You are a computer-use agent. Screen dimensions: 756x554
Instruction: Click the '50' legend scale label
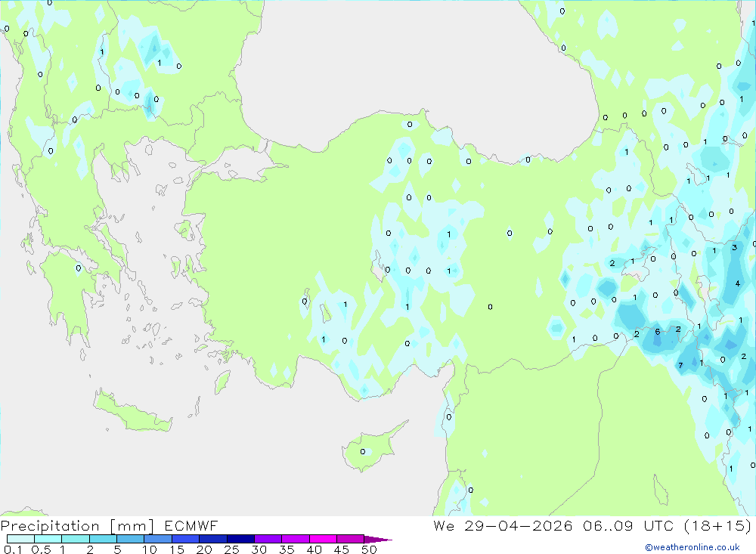coord(369,549)
